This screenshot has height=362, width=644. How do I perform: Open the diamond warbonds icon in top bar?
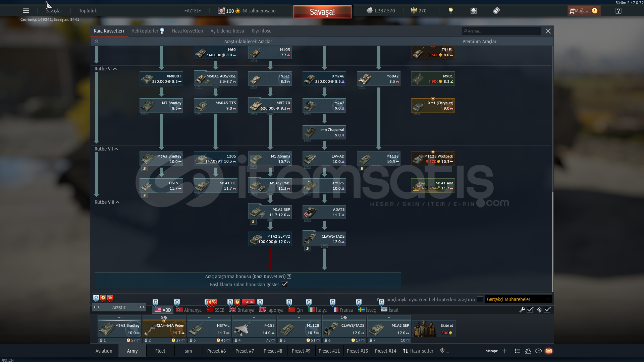[x=474, y=11]
